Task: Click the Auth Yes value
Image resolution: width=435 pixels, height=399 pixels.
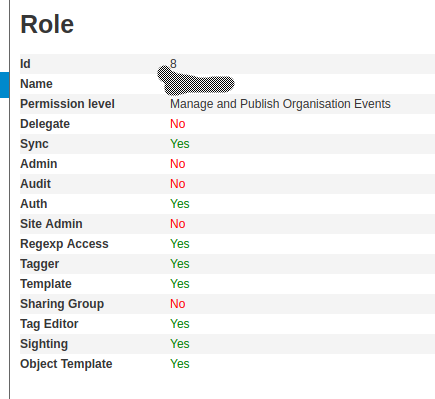Action: pyautogui.click(x=180, y=204)
